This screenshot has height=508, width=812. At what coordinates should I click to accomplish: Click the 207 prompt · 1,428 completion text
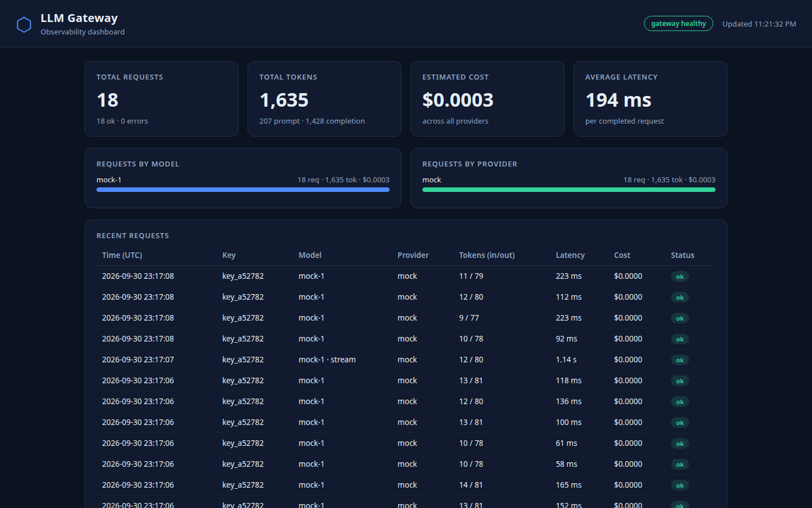[312, 121]
